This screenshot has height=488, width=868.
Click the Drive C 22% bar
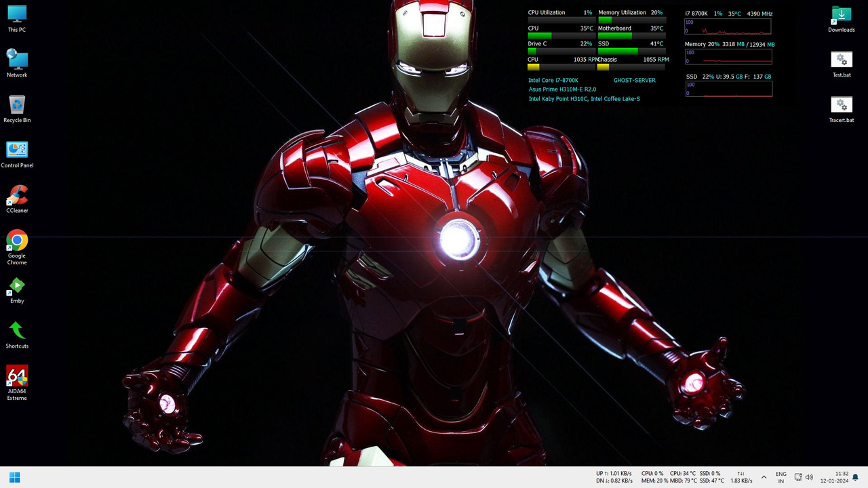point(561,51)
